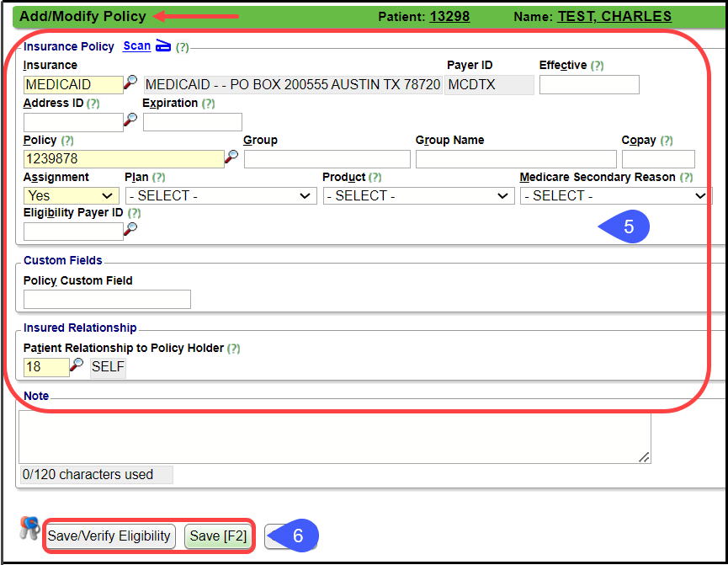Click the Address ID input field
Viewport: 728px width, 565px height.
pyautogui.click(x=73, y=122)
